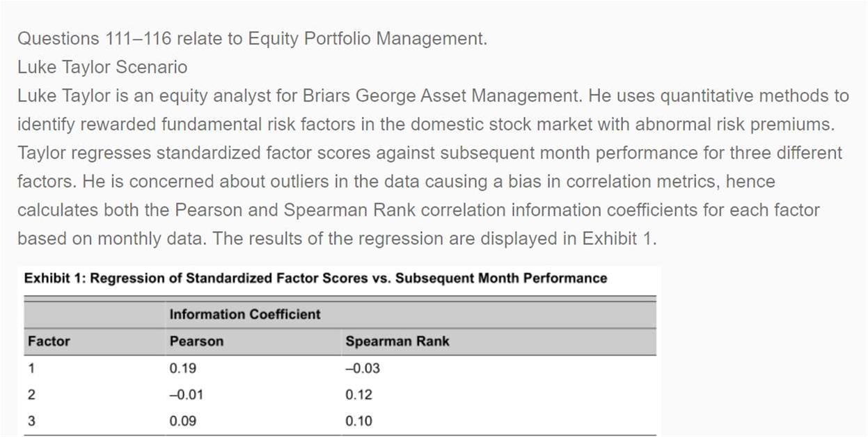
Task: Click Pearson value –0.01 cell
Action: pyautogui.click(x=187, y=395)
